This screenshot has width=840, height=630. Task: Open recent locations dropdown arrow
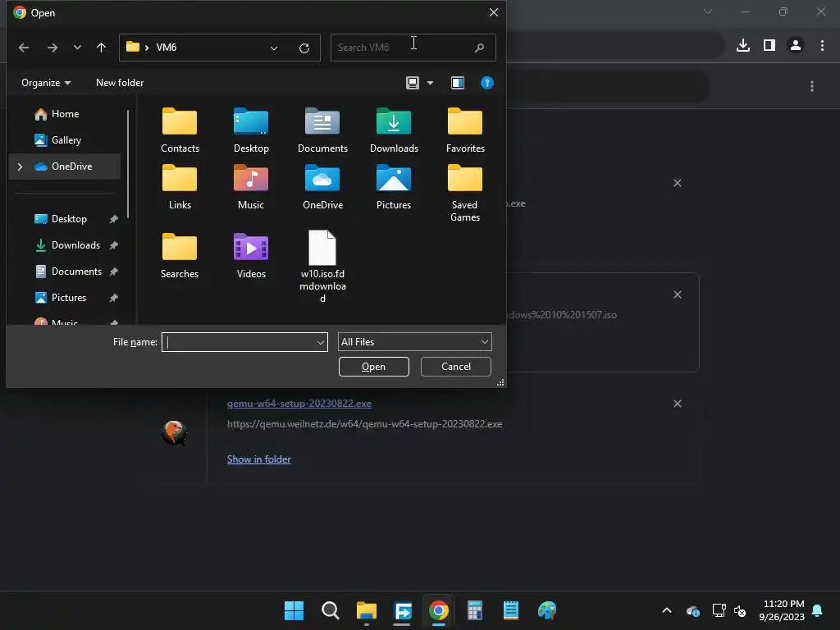tap(77, 48)
